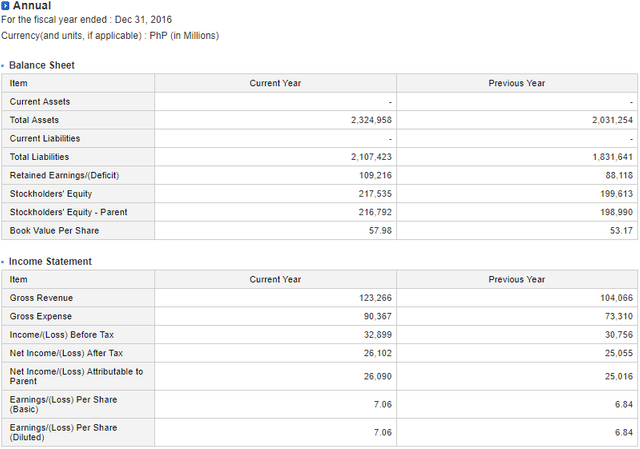
Task: Click the bullet icon next to Balance Sheet
Action: [x=4, y=66]
